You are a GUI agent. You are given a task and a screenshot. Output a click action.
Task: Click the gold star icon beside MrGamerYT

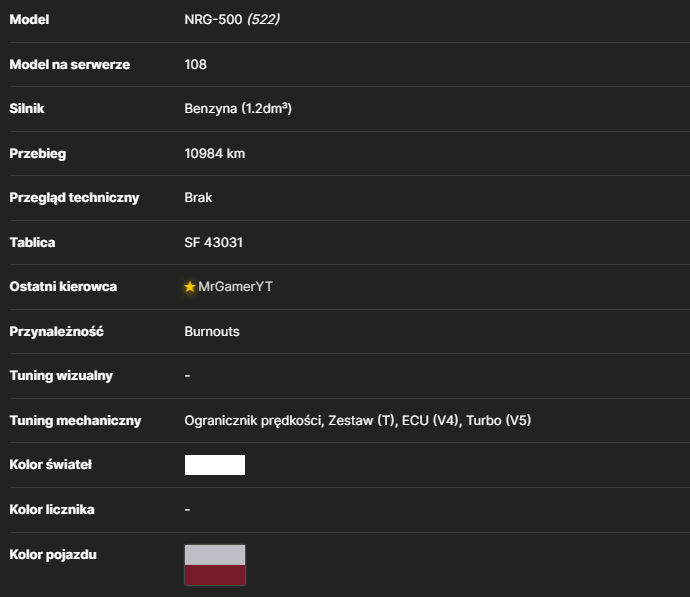[190, 287]
